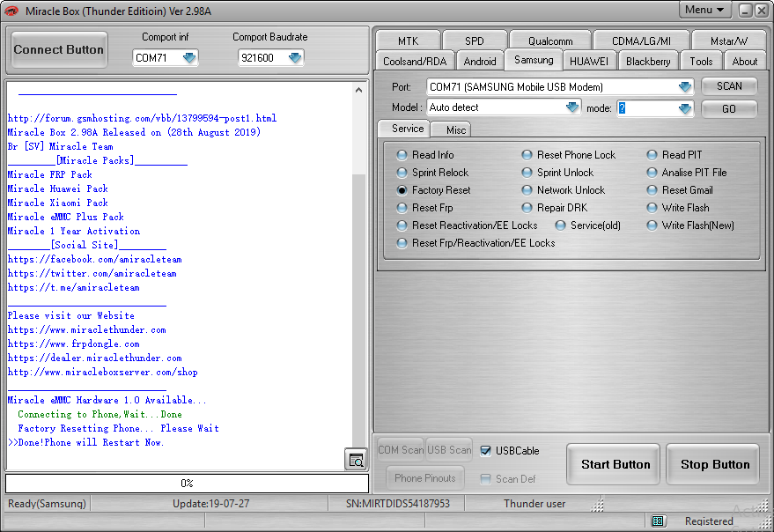Switch to the MTK tab
The image size is (774, 532).
tap(408, 41)
